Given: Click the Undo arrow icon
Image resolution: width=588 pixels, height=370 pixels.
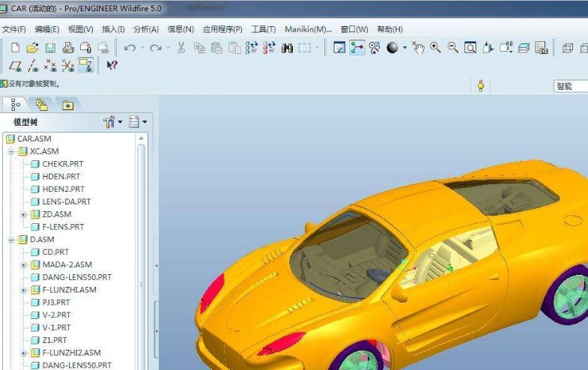Looking at the screenshot, I should (130, 48).
